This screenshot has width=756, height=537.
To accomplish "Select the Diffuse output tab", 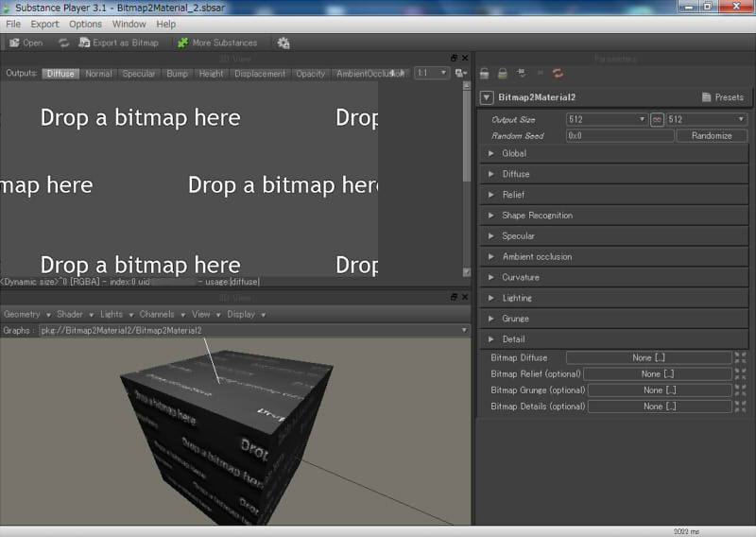I will [x=60, y=74].
